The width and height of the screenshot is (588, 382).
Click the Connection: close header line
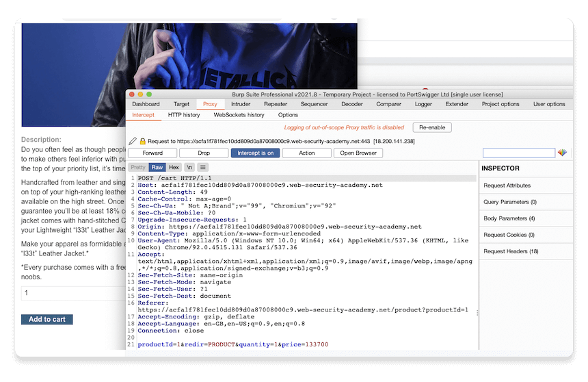[x=171, y=331]
